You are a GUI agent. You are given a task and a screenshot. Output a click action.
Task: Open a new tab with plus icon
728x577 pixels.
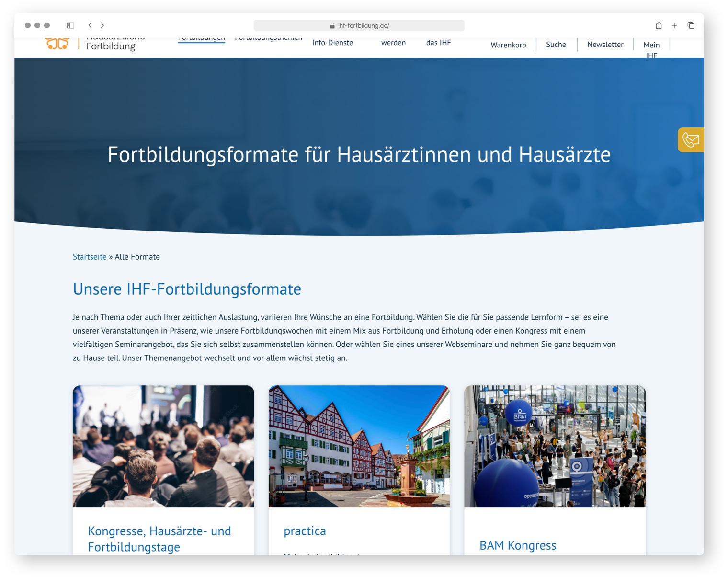tap(674, 25)
